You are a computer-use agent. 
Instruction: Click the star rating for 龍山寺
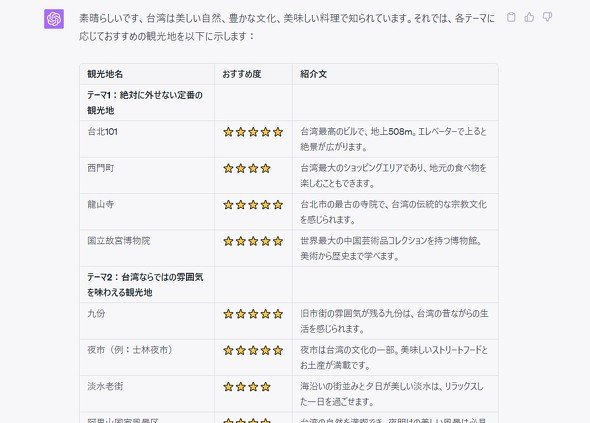point(253,205)
